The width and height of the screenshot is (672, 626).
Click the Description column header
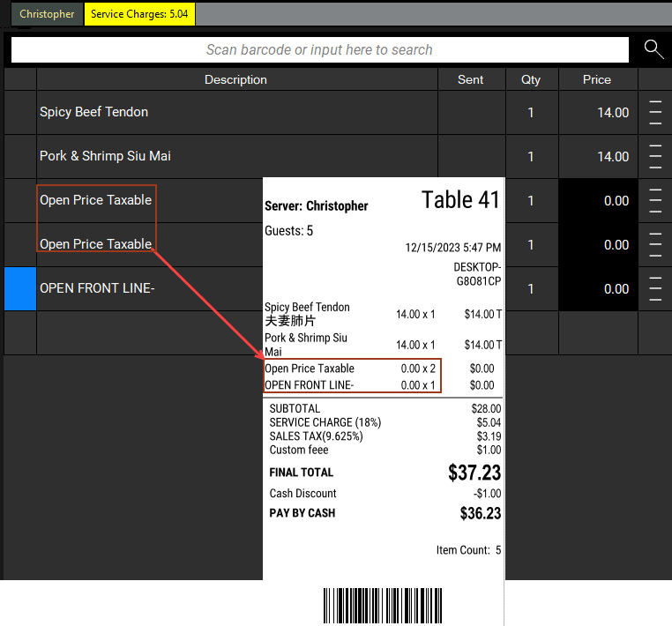(235, 79)
